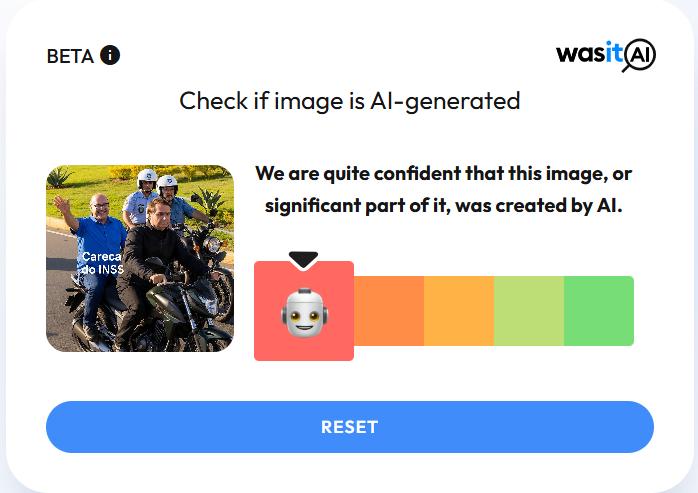
Task: Open the uploaded motorcycle image thumbnail
Action: pyautogui.click(x=140, y=258)
